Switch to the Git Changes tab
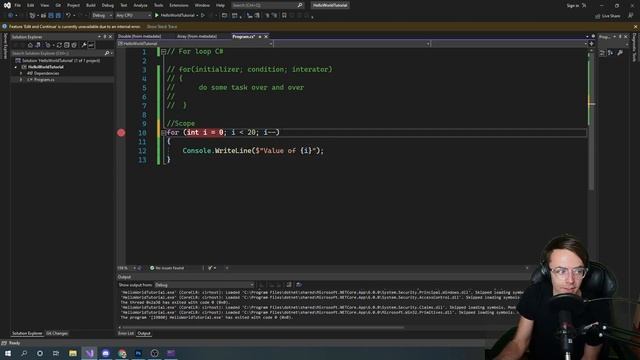640x360 pixels. (x=57, y=333)
